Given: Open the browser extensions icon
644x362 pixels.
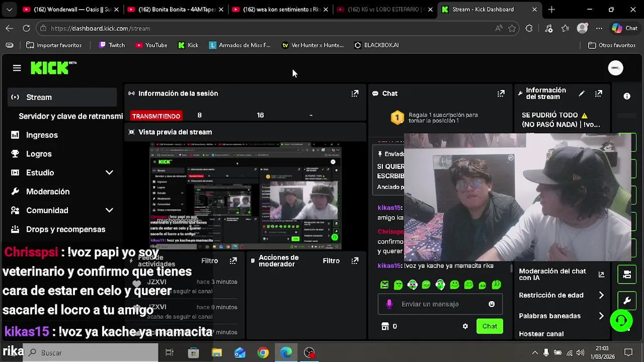Looking at the screenshot, I should 529,29.
